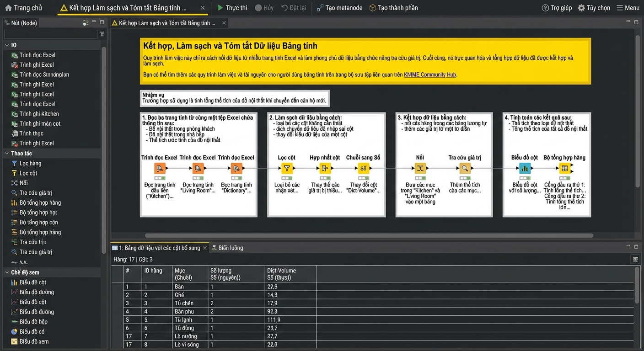Select Lọc cột in node repository list

pyautogui.click(x=24, y=173)
